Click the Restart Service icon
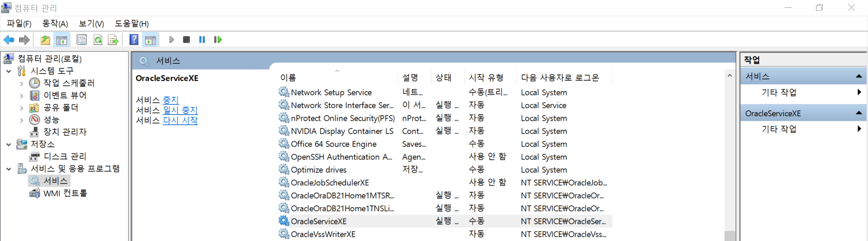 pyautogui.click(x=218, y=40)
